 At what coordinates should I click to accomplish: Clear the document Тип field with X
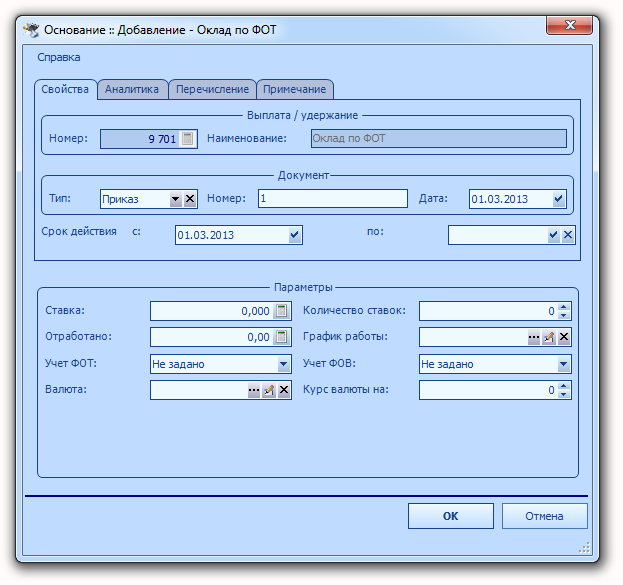(190, 199)
